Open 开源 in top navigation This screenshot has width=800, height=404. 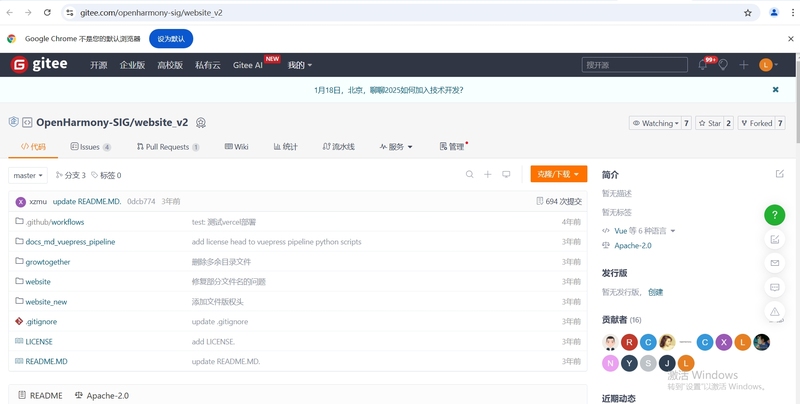98,65
